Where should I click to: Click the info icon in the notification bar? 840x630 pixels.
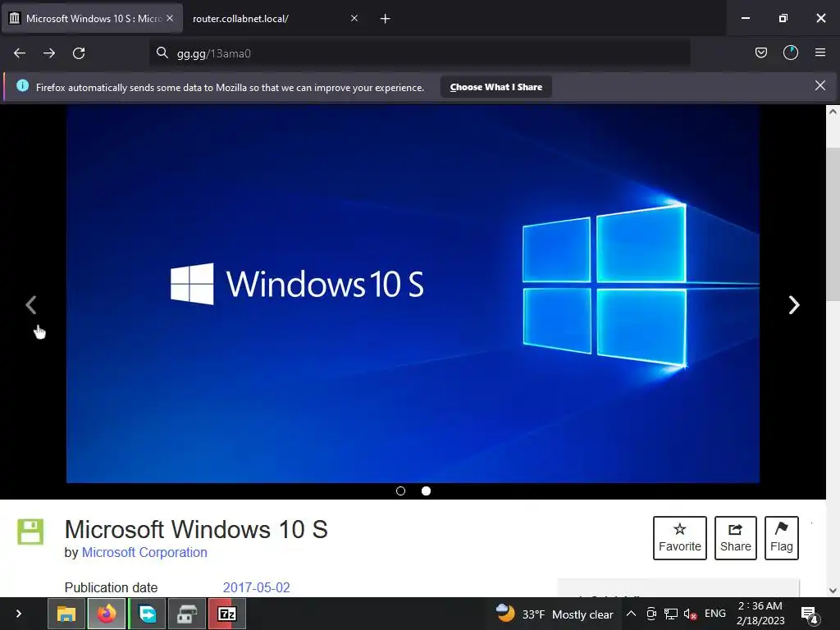click(x=22, y=85)
